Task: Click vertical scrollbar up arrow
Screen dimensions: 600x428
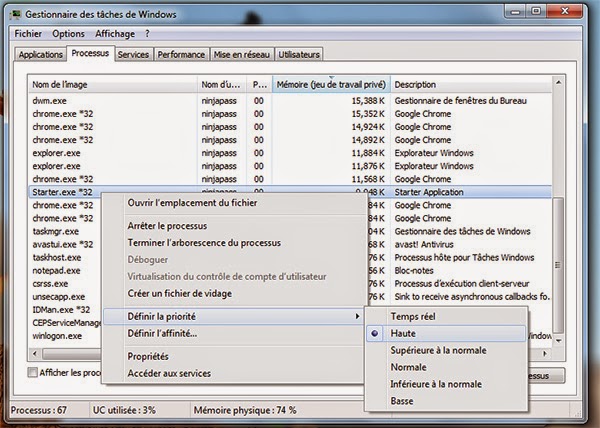Action: 558,82
